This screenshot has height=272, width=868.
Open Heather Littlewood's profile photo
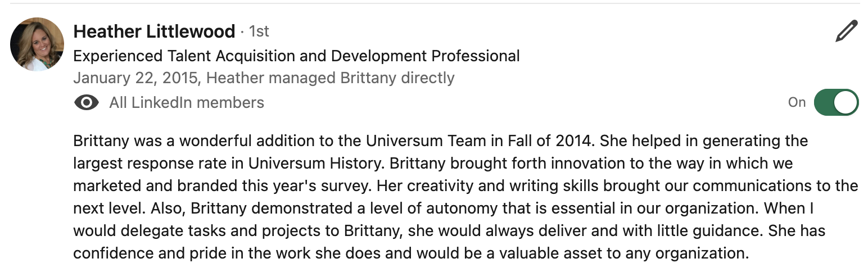tap(37, 44)
